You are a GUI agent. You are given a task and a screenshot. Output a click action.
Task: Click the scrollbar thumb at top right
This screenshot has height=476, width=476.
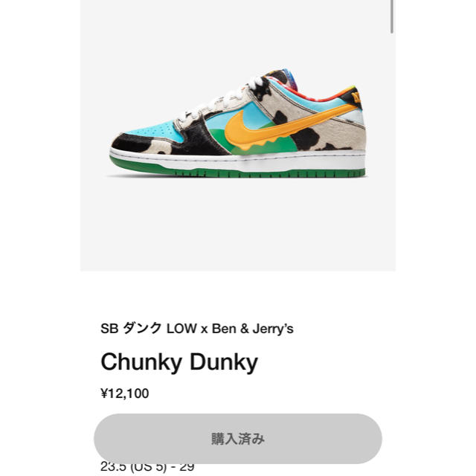coord(392,16)
